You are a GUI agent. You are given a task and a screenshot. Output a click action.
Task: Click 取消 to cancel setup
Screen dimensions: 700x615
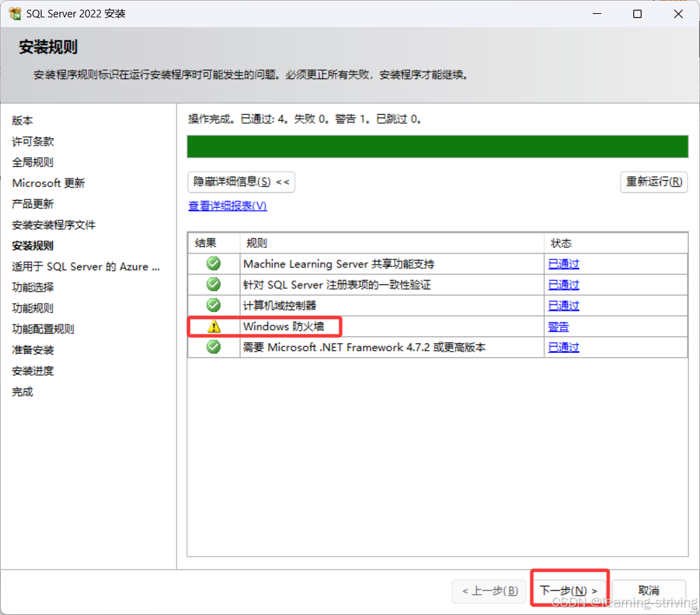[649, 591]
